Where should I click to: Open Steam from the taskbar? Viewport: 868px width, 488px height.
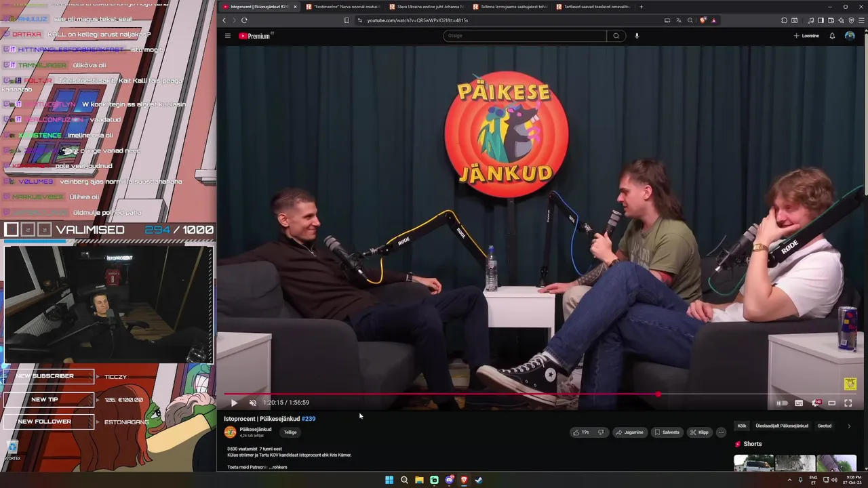pos(479,480)
